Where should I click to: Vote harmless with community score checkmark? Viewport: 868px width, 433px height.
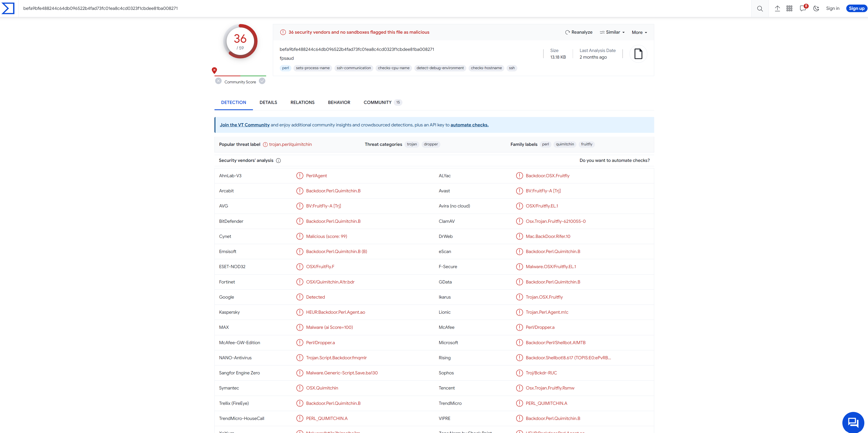[262, 81]
